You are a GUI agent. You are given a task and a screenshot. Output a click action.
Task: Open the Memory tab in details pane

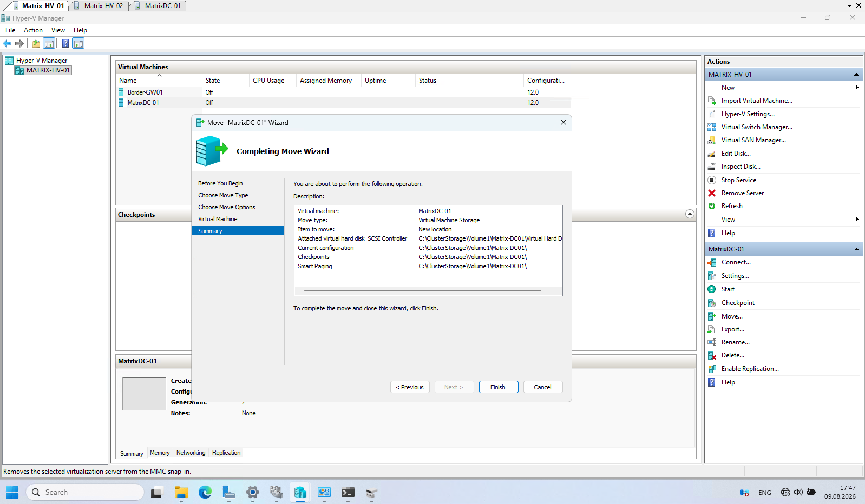click(x=160, y=453)
